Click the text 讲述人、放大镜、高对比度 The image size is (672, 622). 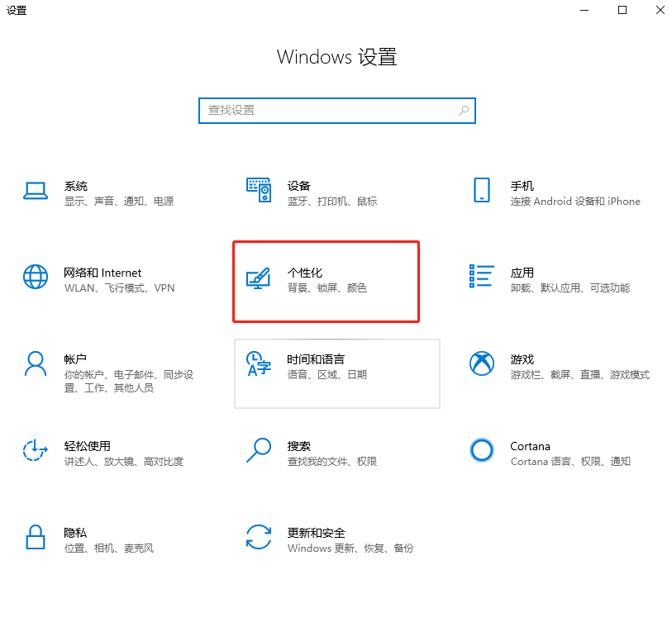pyautogui.click(x=124, y=462)
